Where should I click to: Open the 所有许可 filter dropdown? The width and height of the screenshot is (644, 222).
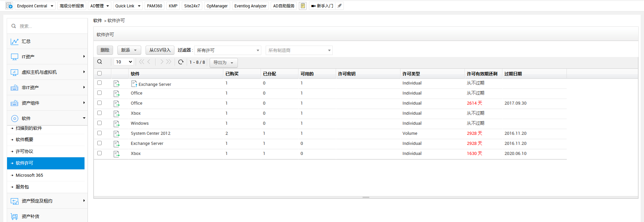pos(228,50)
